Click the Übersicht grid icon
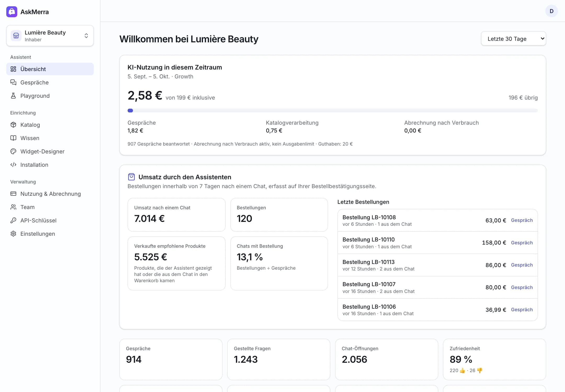 (13, 69)
